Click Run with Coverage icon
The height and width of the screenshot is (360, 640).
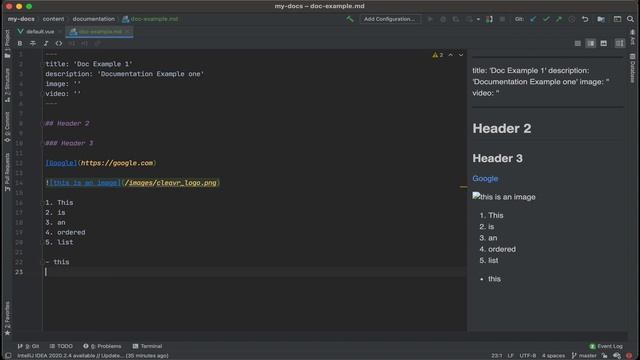(456, 19)
